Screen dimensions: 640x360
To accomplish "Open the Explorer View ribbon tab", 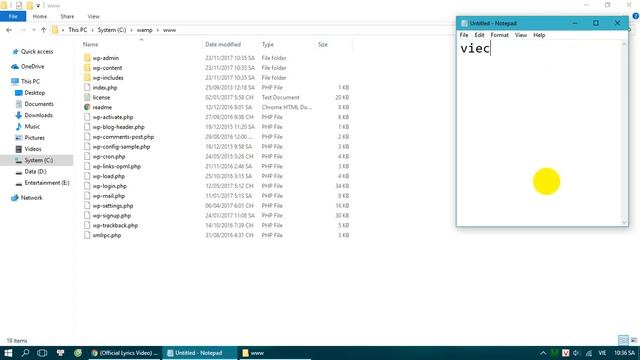I will [x=93, y=16].
